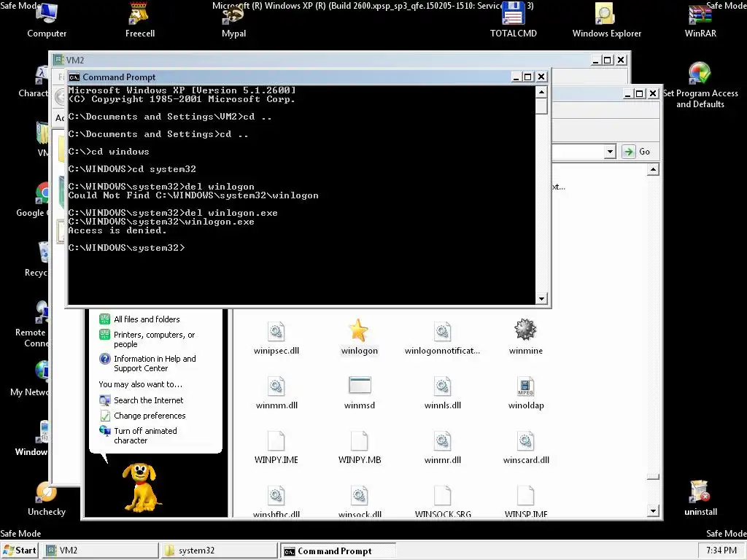
Task: Close the system32 explorer window
Action: pos(653,93)
